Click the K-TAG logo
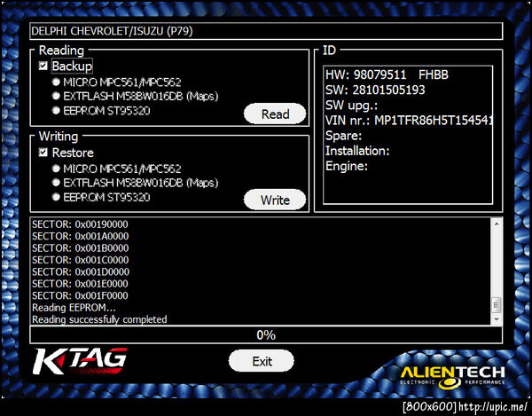 [x=80, y=361]
